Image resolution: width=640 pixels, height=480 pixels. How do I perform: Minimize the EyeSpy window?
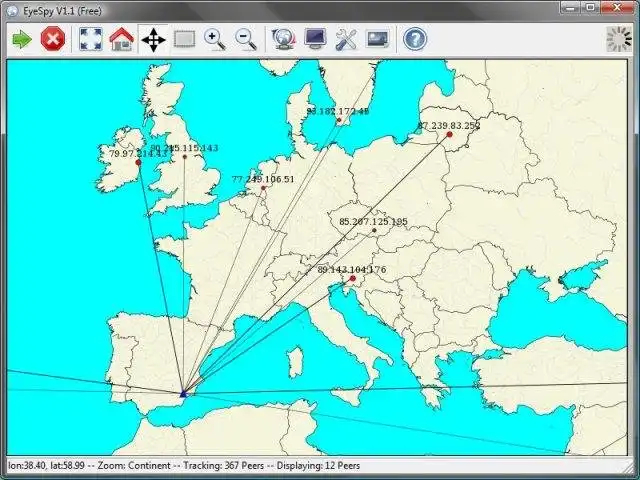(570, 7)
